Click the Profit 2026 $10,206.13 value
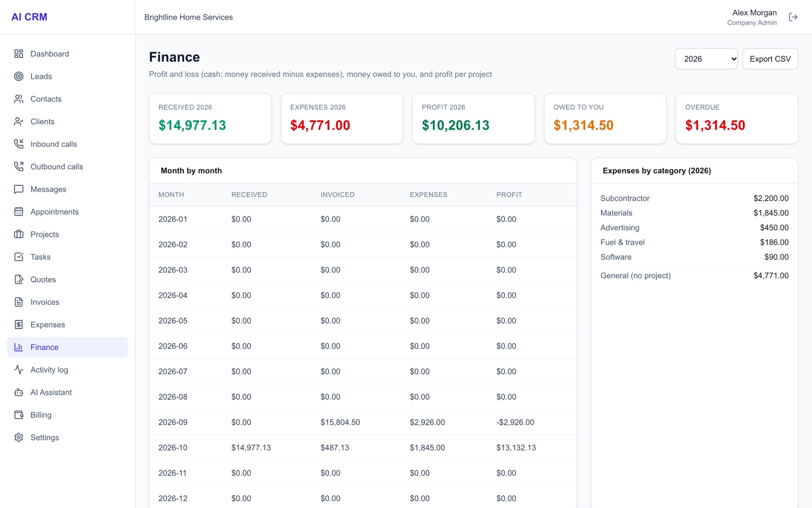Viewport: 812px width, 508px height. 456,125
